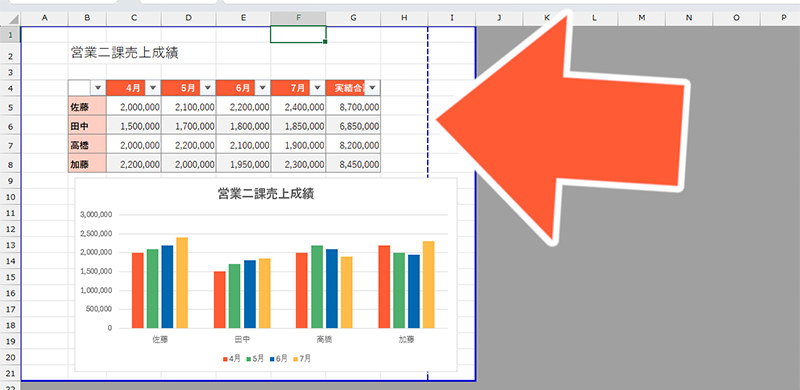Click the sheet title cell 営業二課売上成績
This screenshot has height=390, width=800.
tap(124, 53)
